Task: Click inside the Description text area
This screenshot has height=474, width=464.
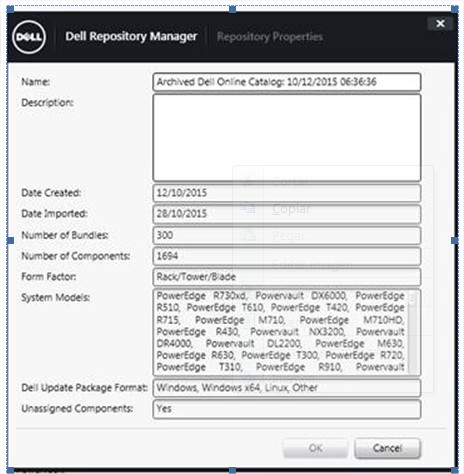Action: pos(287,138)
